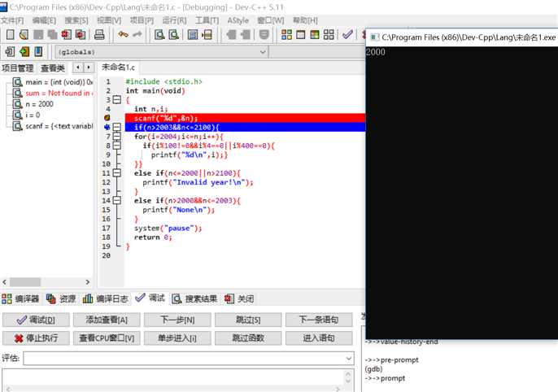Click the 查看CPU窗口[V] button

(x=107, y=338)
